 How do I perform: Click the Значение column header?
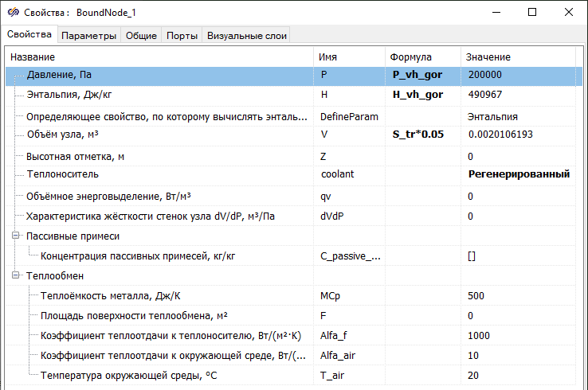(518, 57)
